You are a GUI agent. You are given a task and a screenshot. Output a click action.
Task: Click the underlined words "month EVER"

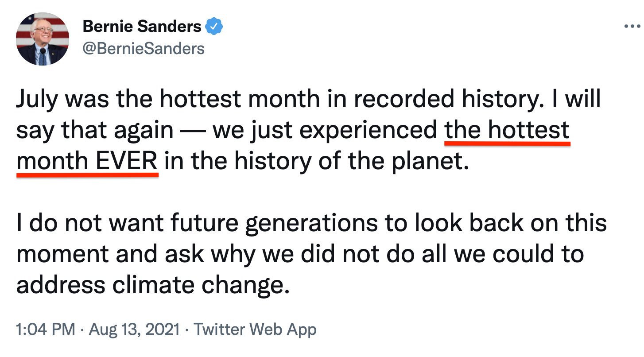[x=87, y=162]
